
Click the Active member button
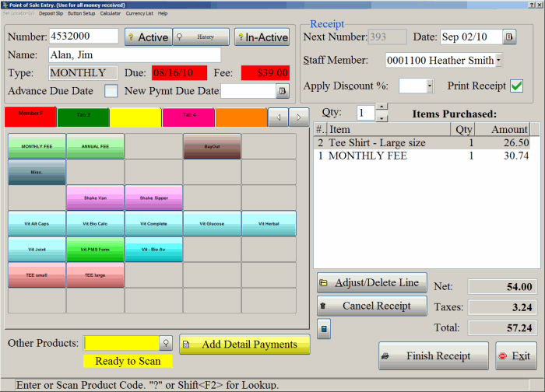(149, 37)
